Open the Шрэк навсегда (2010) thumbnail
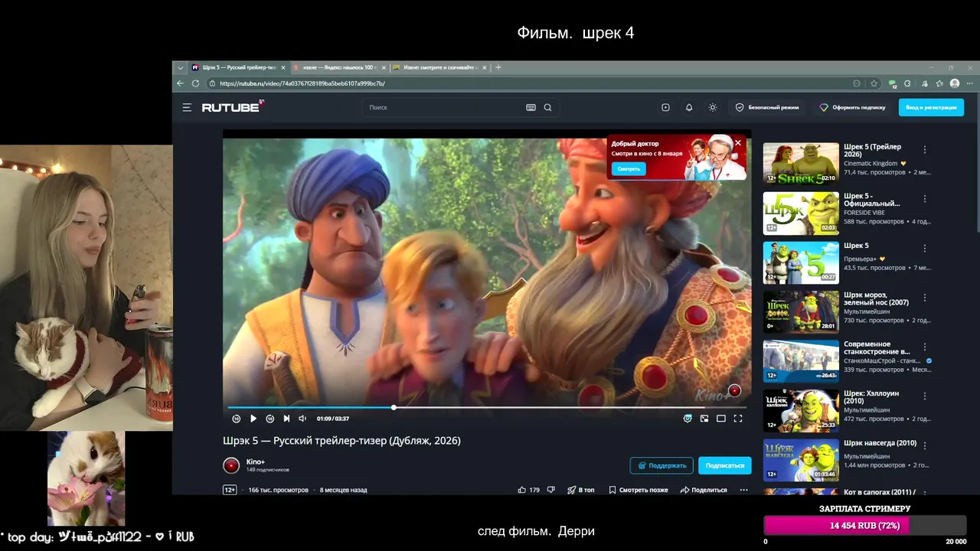980x551 pixels. click(x=801, y=459)
